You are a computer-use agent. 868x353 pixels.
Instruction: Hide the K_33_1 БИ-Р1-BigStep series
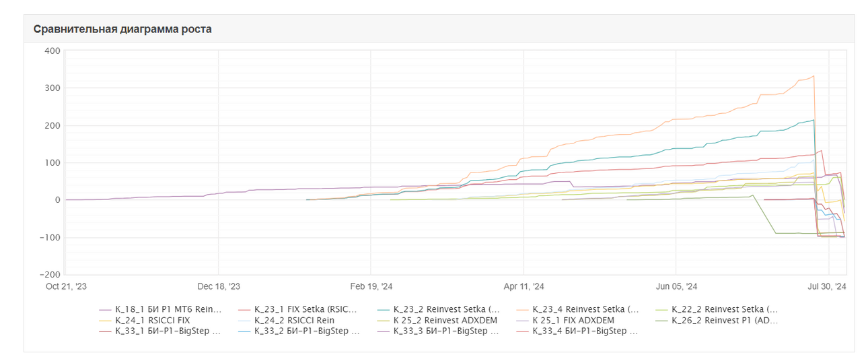pyautogui.click(x=160, y=331)
